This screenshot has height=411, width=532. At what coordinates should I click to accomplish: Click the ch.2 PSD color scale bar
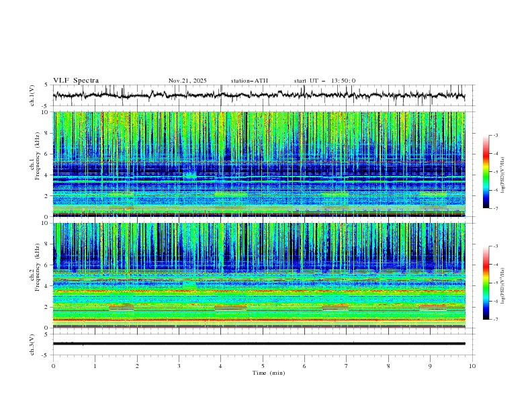(x=486, y=283)
